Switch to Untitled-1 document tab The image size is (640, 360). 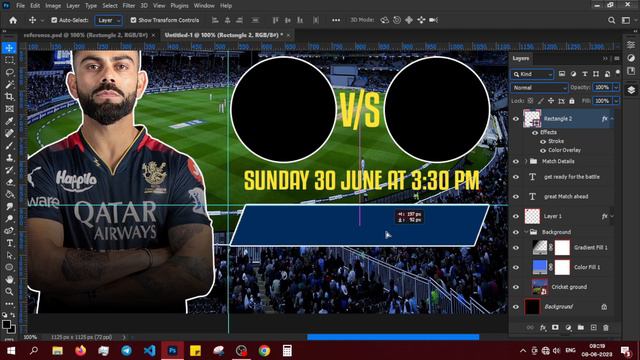point(224,36)
